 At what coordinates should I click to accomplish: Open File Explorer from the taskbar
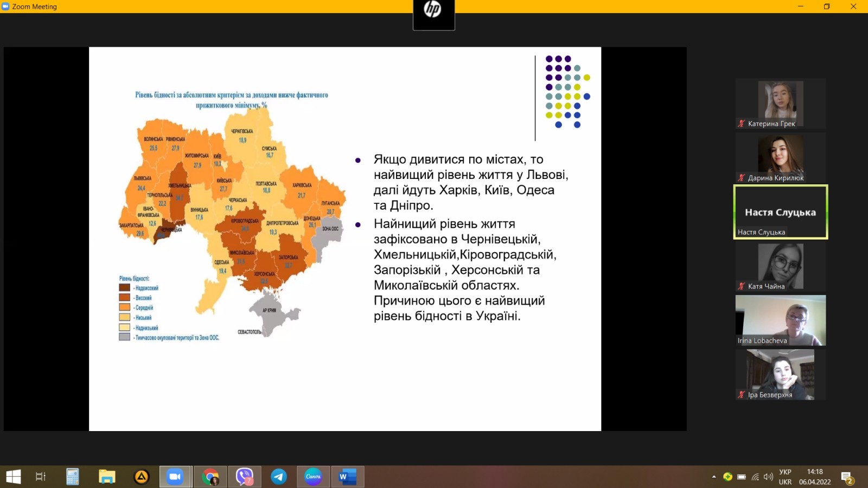tap(107, 477)
